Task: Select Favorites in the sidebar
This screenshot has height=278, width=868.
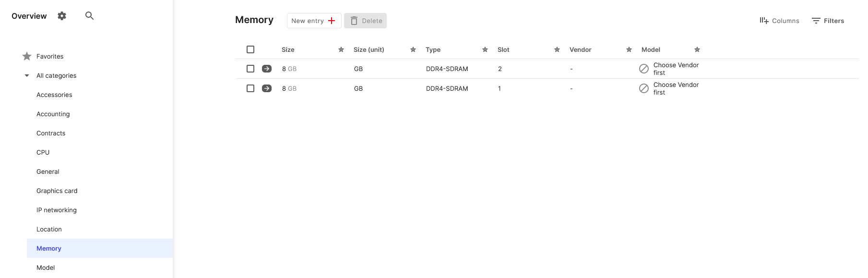Action: pyautogui.click(x=50, y=56)
